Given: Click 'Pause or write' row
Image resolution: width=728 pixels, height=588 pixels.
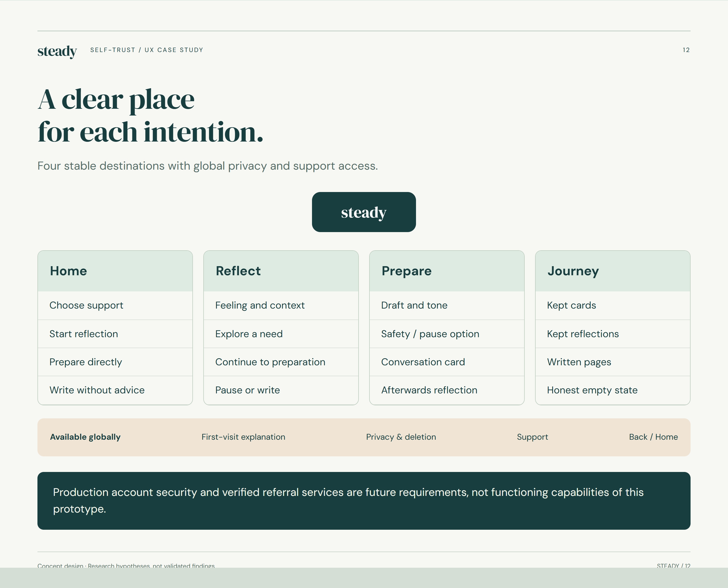Looking at the screenshot, I should coord(281,390).
